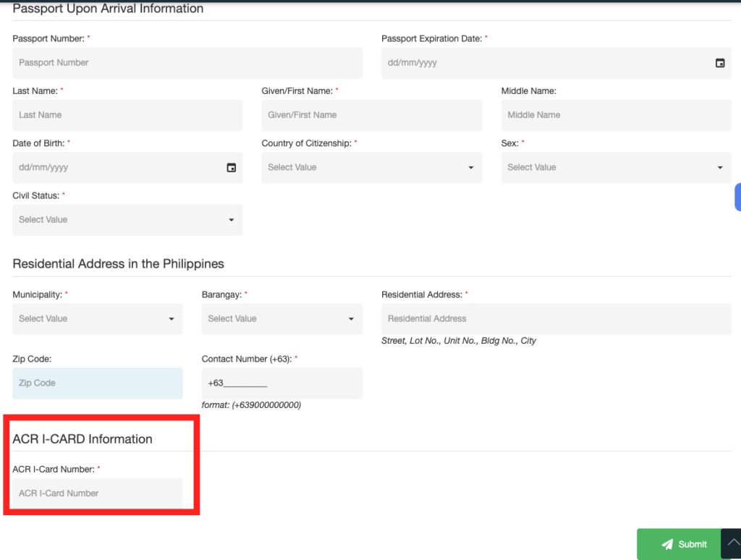The height and width of the screenshot is (560, 741).
Task: Select the Given/First Name input
Action: point(371,115)
